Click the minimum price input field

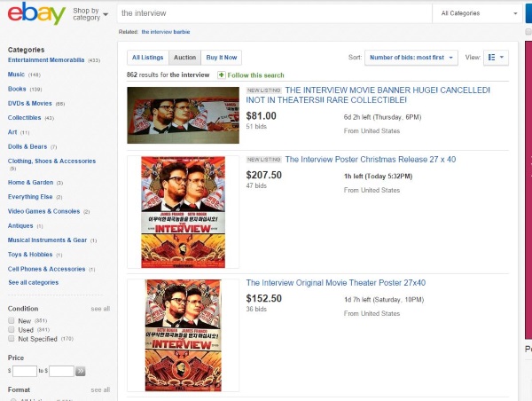point(25,370)
